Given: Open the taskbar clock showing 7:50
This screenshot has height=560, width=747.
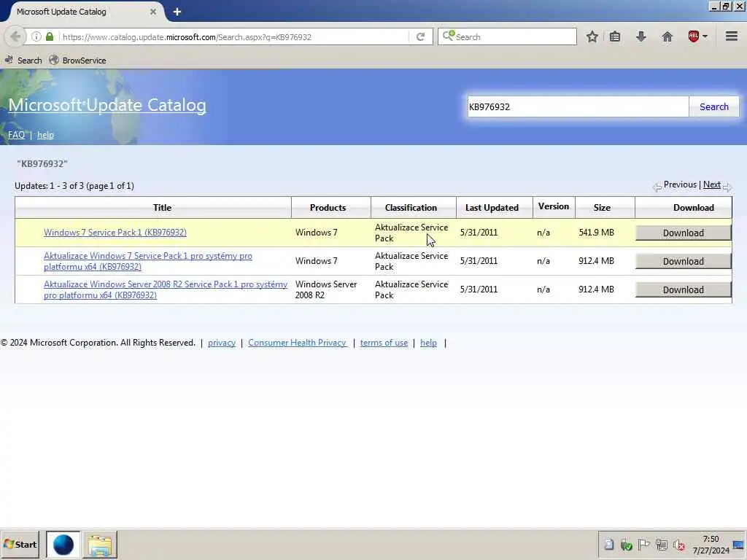Looking at the screenshot, I should click(711, 545).
